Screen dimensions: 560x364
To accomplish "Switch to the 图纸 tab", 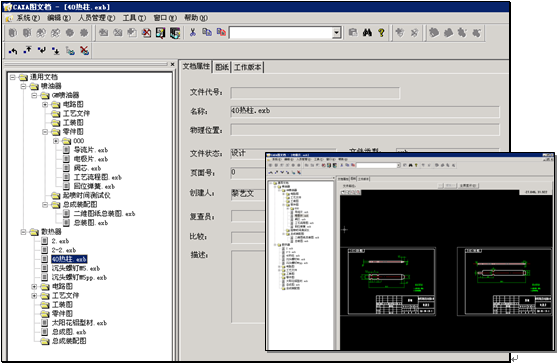I will click(222, 67).
